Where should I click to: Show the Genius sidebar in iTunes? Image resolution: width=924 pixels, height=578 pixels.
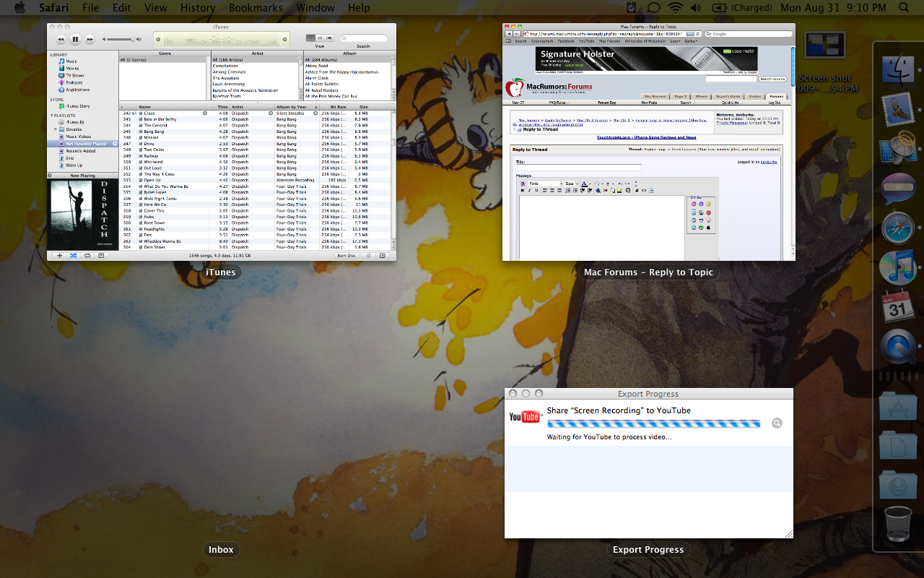[383, 256]
